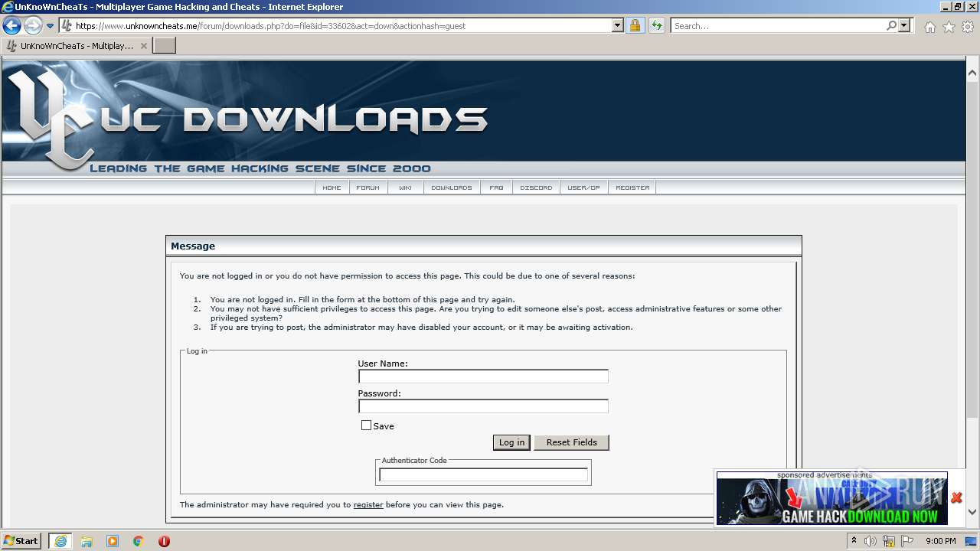This screenshot has width=980, height=551.
Task: Open the WIKI menu item
Action: (406, 187)
